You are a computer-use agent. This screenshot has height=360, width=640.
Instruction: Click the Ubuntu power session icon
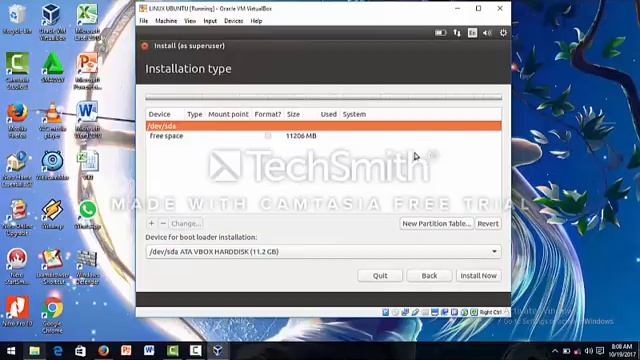coord(503,33)
